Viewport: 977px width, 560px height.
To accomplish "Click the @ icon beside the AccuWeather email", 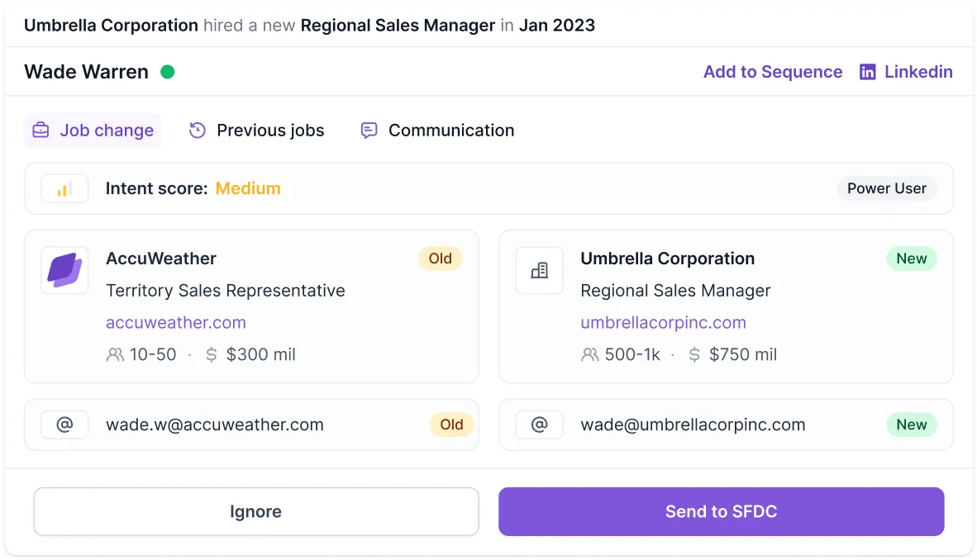I will 64,425.
